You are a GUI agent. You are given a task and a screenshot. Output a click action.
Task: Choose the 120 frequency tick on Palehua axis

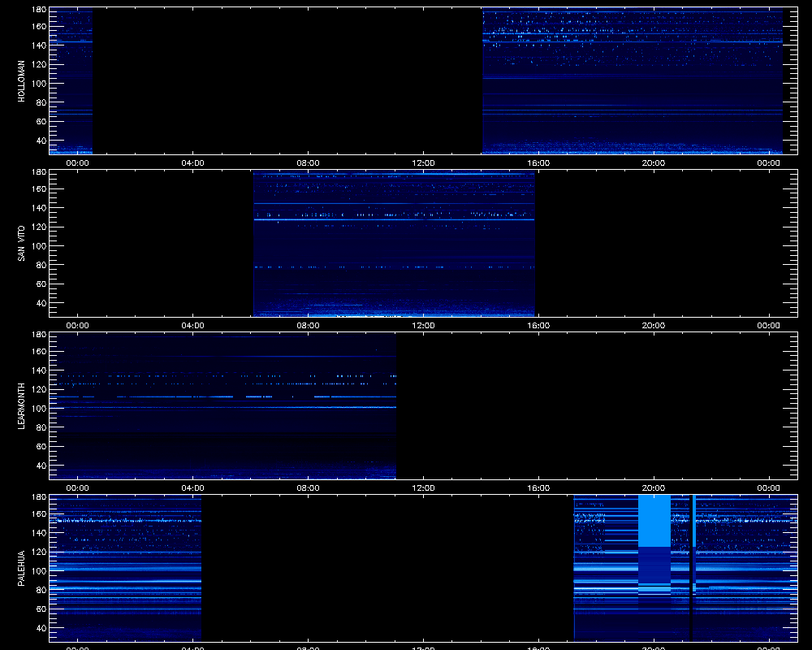pyautogui.click(x=39, y=552)
